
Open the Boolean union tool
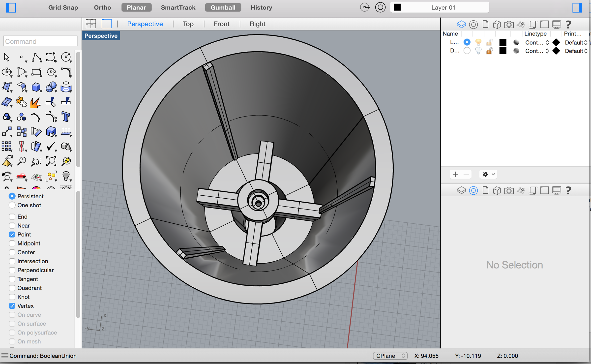point(7,117)
